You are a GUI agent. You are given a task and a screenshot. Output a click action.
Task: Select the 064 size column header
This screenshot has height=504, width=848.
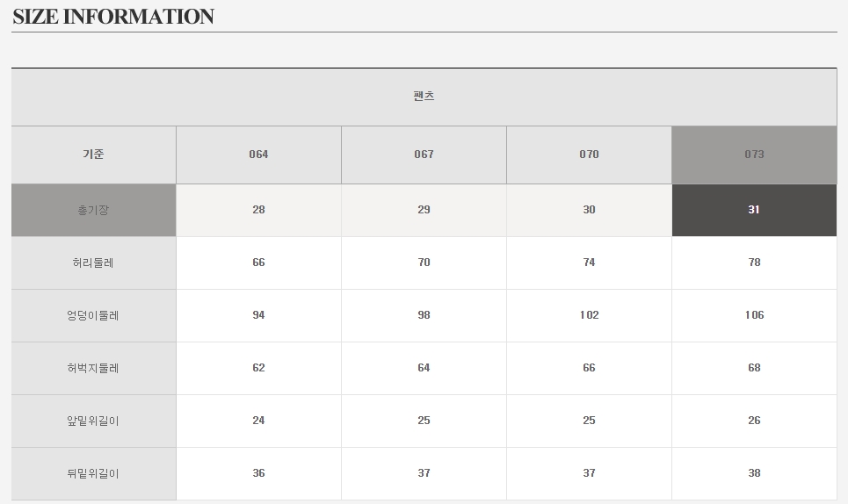pyautogui.click(x=258, y=155)
